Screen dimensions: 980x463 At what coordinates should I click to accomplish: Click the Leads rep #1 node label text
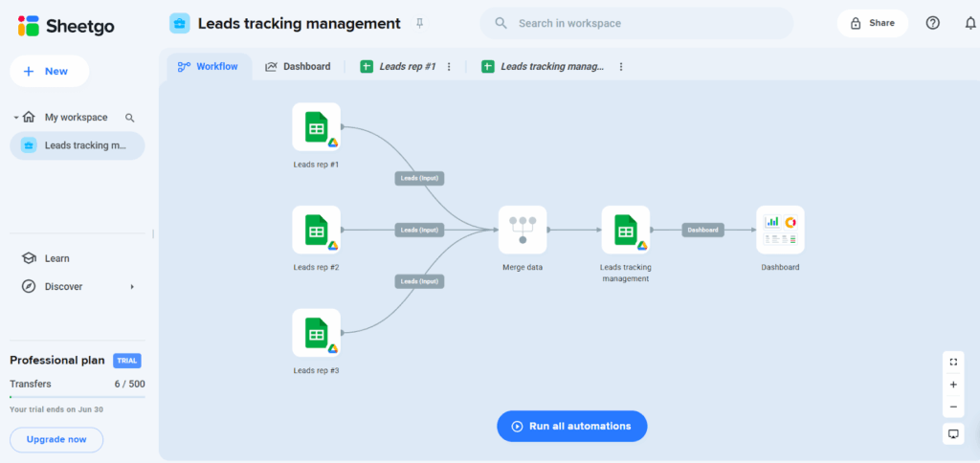click(x=316, y=165)
